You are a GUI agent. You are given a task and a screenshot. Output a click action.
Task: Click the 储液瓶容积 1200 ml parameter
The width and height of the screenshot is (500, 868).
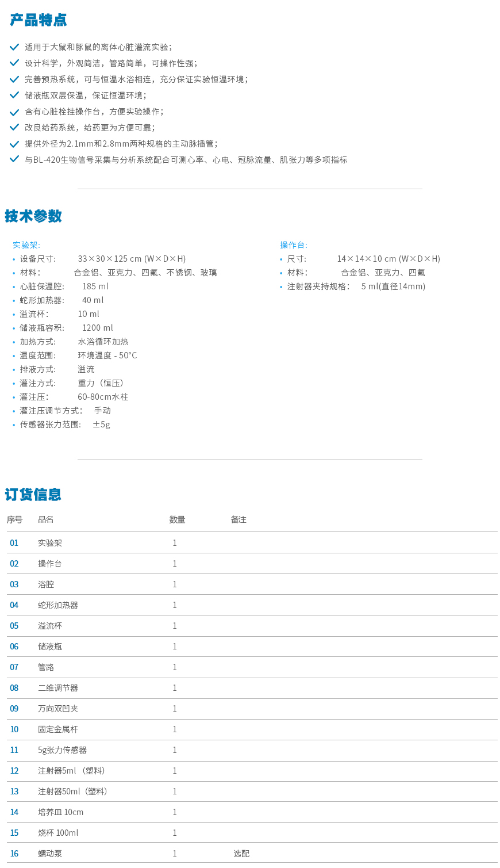point(66,328)
